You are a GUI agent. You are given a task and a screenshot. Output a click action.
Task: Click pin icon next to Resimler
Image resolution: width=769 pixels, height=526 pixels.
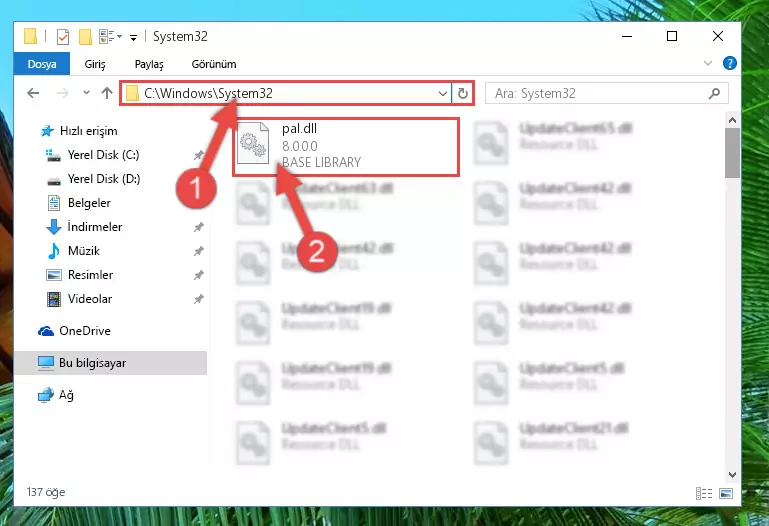tap(198, 275)
